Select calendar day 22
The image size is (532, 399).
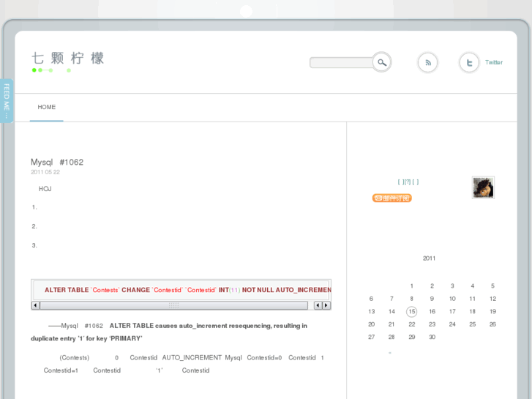point(411,324)
